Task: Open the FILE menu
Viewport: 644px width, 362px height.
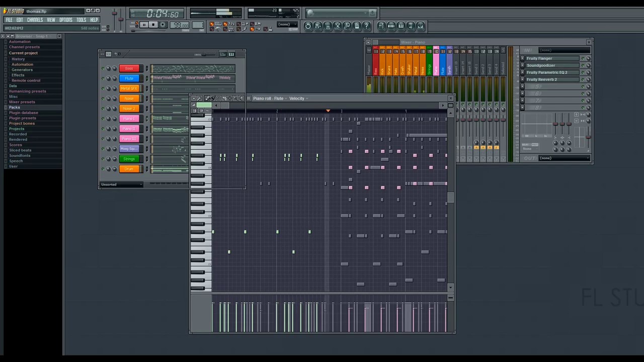Action: click(9, 20)
